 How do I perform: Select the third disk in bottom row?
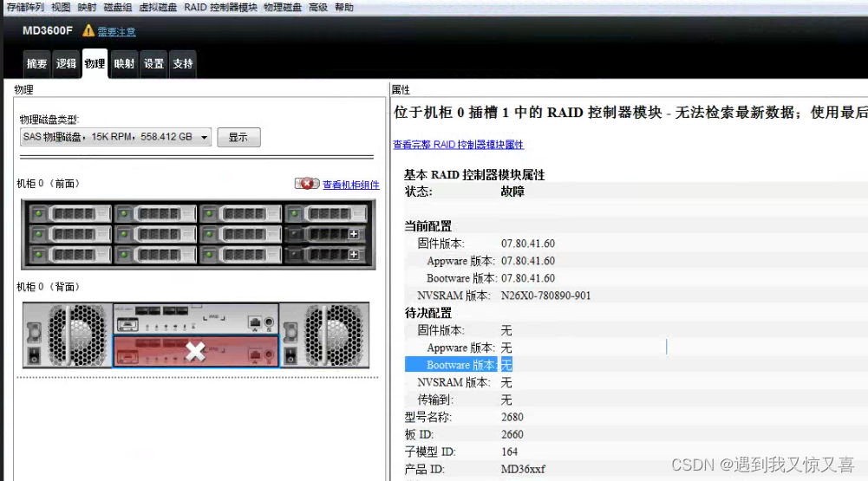241,255
